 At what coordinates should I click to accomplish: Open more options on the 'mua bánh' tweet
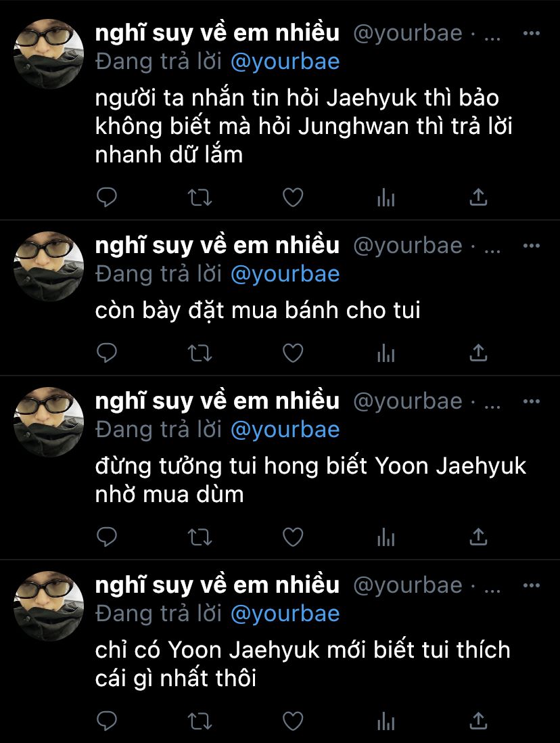pyautogui.click(x=531, y=246)
